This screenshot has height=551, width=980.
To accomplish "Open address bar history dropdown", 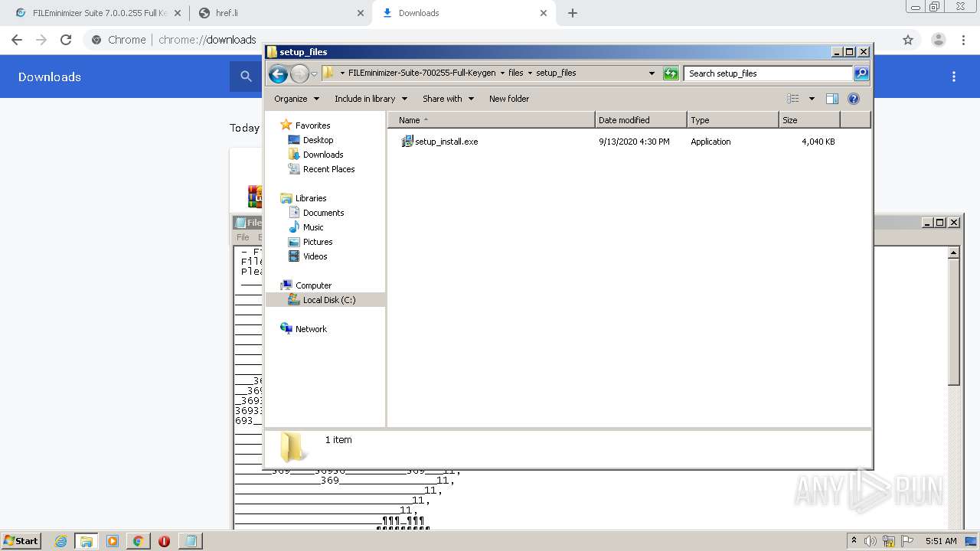I will tap(652, 73).
